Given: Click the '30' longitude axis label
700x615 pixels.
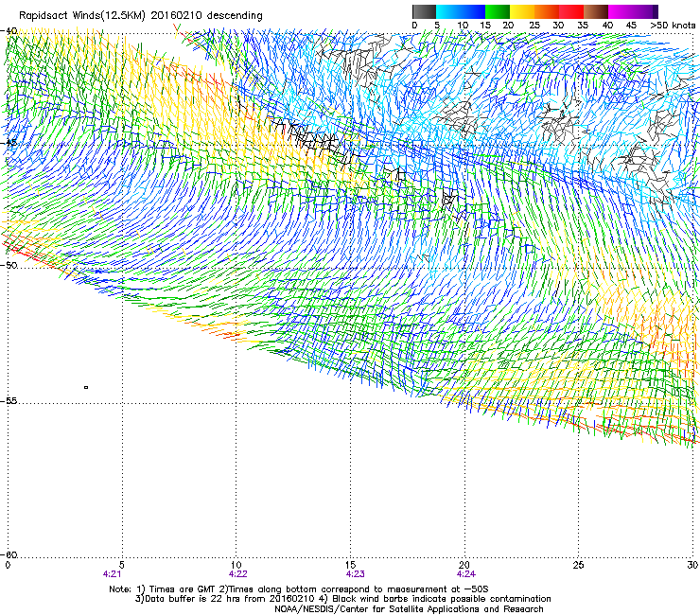Looking at the screenshot, I should [692, 565].
